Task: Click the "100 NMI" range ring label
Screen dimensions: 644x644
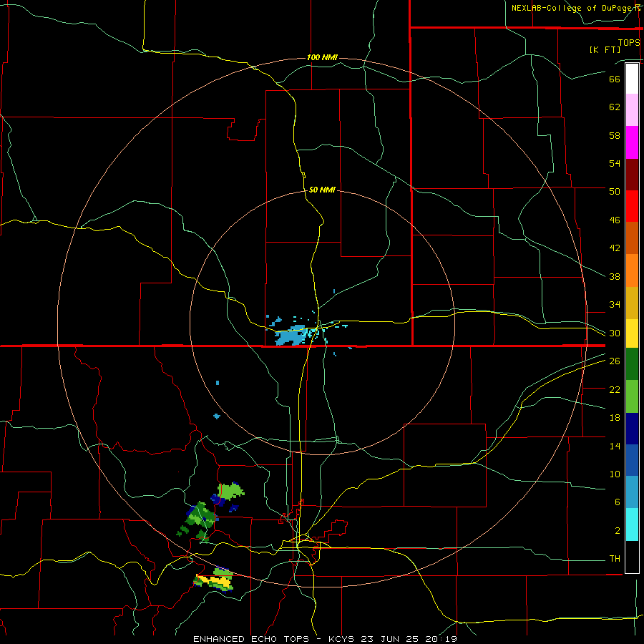Action: [x=322, y=57]
